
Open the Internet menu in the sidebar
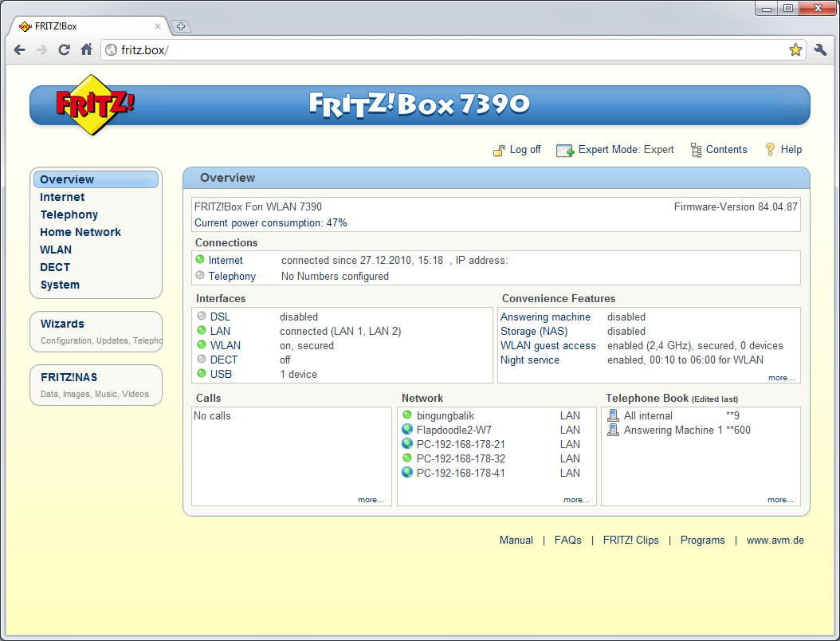62,197
